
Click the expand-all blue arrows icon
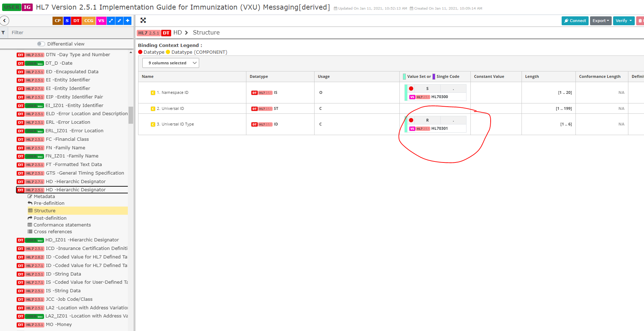click(x=110, y=21)
